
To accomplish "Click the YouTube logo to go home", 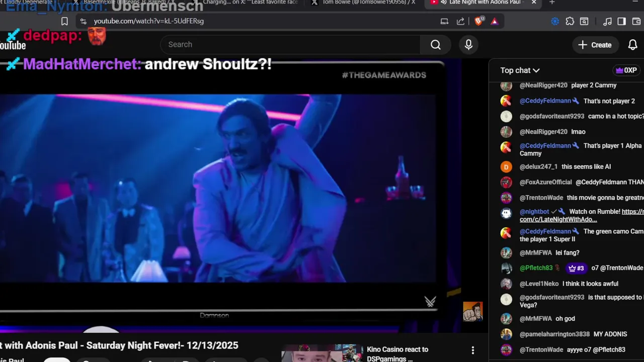I will (13, 46).
